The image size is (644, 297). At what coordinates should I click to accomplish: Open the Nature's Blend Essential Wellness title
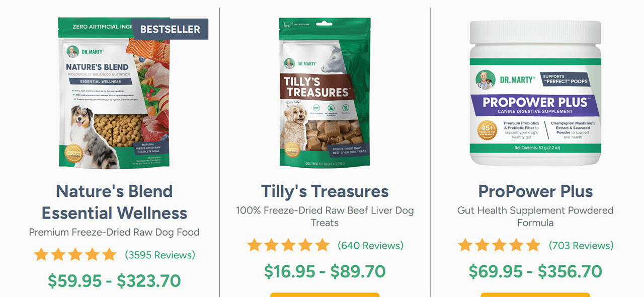[114, 202]
